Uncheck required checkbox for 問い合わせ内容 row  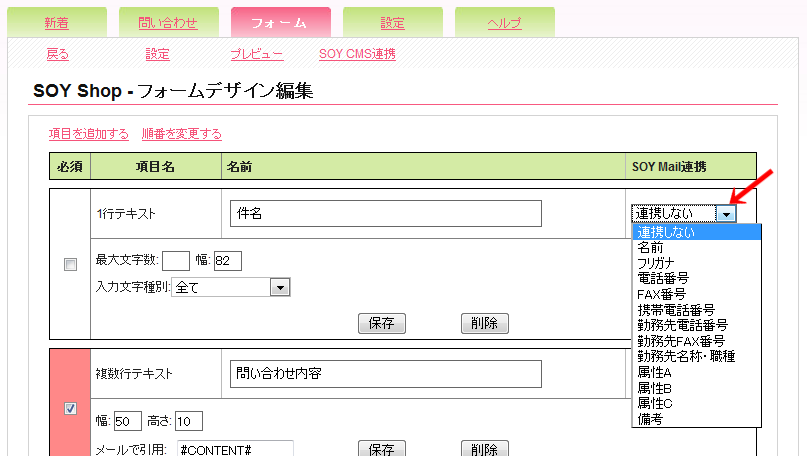pos(71,409)
